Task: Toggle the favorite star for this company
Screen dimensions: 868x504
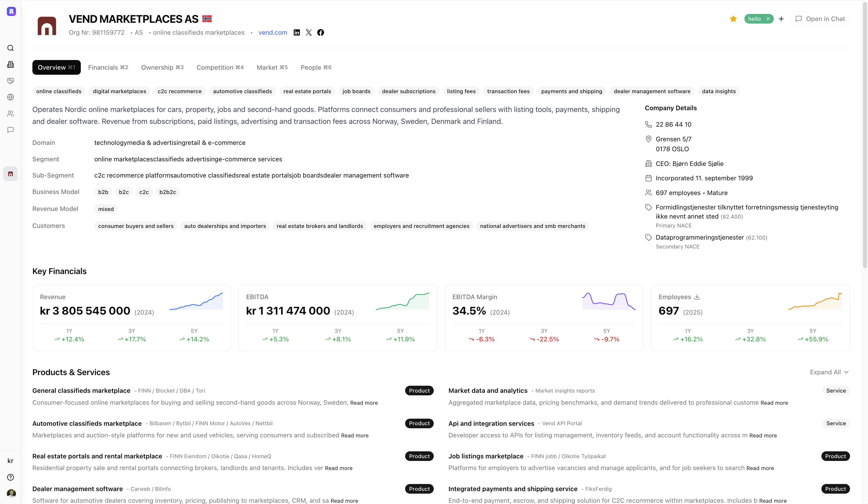Action: (x=733, y=18)
